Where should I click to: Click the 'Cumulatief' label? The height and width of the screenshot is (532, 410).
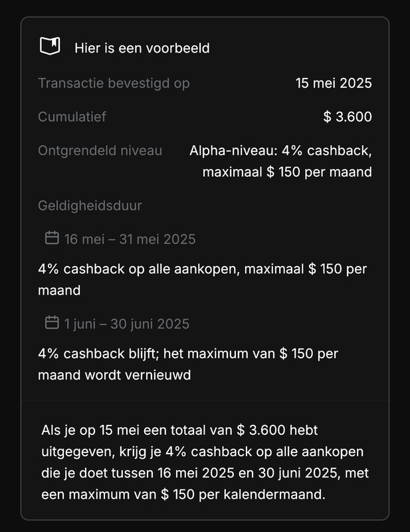(x=72, y=117)
